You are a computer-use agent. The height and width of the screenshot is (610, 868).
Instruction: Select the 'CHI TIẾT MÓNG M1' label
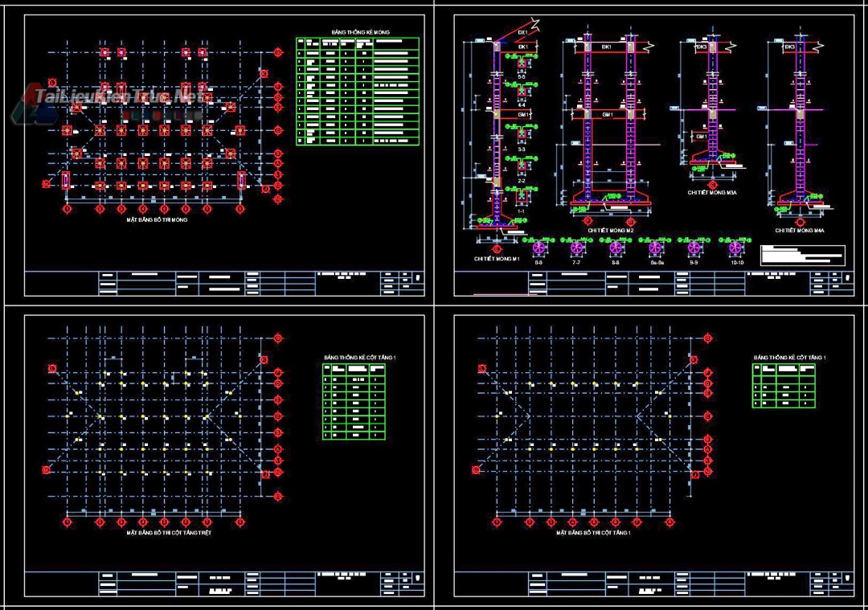497,259
